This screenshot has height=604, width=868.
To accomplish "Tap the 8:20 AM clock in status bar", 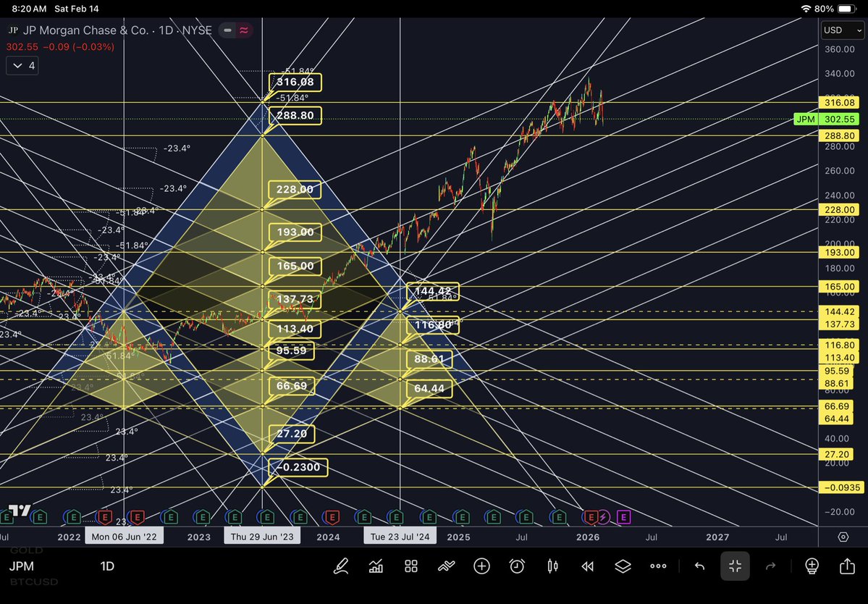I will click(x=29, y=9).
